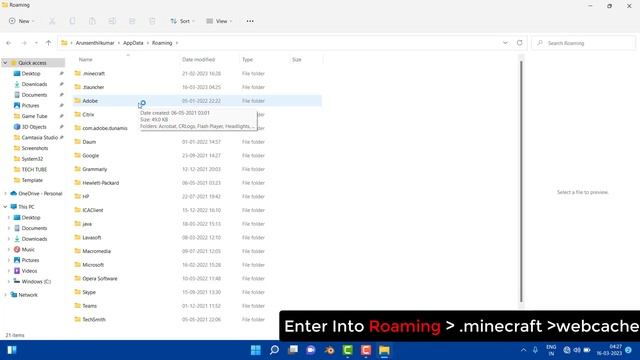640x360 pixels.
Task: Go forward with the Forward arrow
Action: tap(24, 43)
